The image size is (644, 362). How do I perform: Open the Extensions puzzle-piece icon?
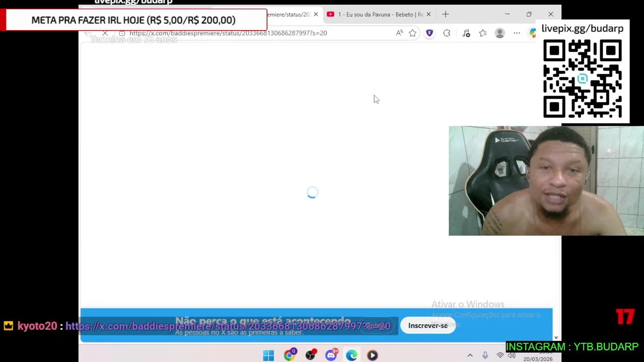(447, 33)
